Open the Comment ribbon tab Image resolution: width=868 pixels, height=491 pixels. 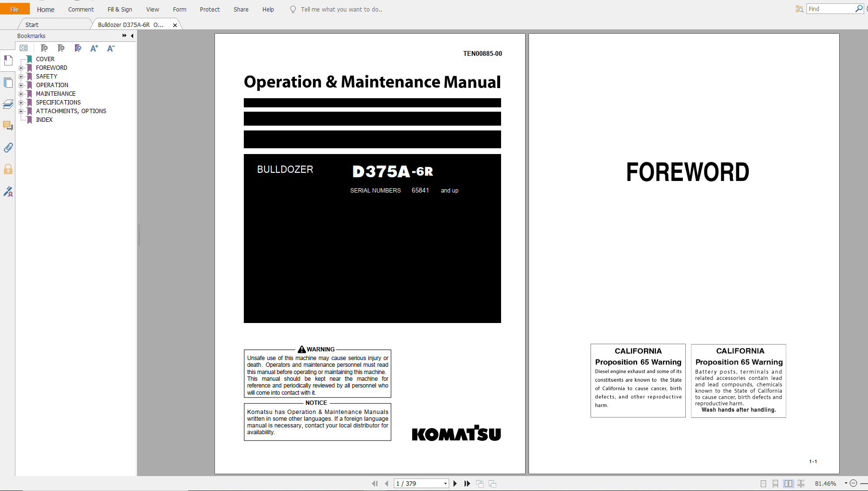click(x=81, y=9)
